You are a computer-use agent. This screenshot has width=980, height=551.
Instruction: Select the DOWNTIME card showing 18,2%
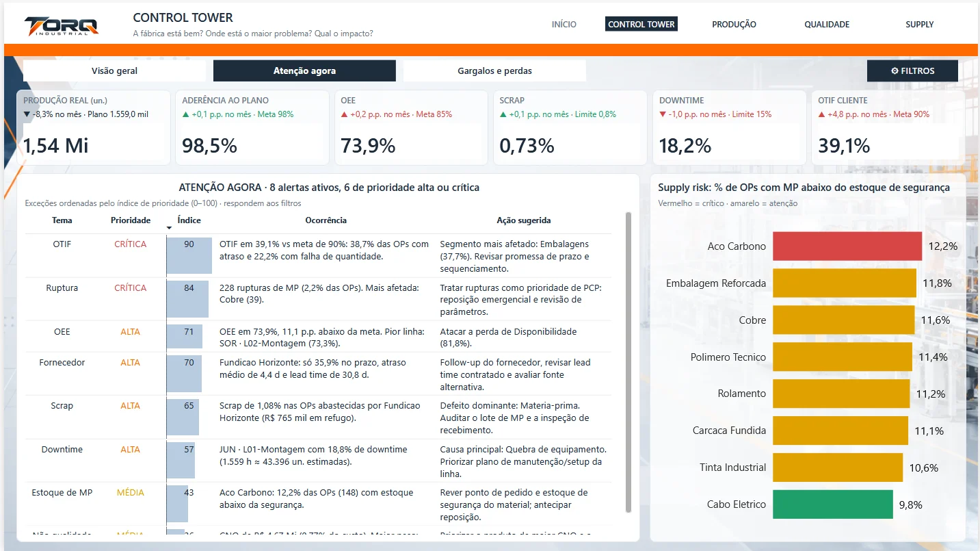click(x=729, y=127)
